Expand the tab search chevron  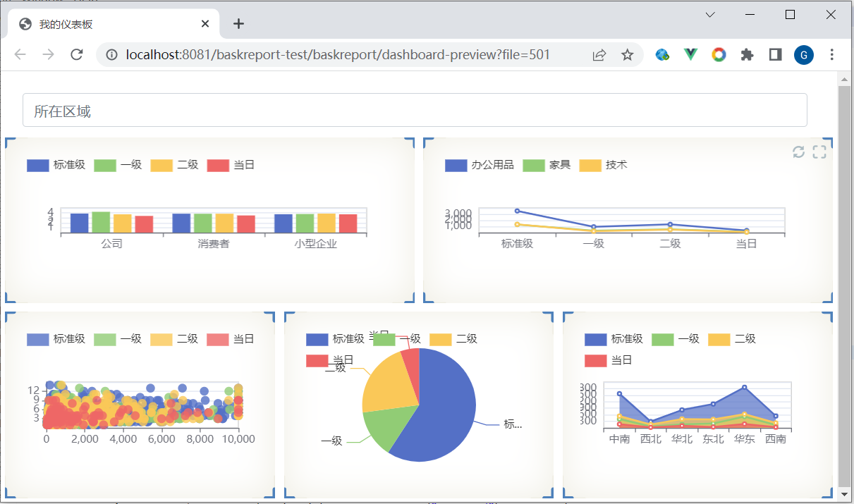(x=710, y=15)
